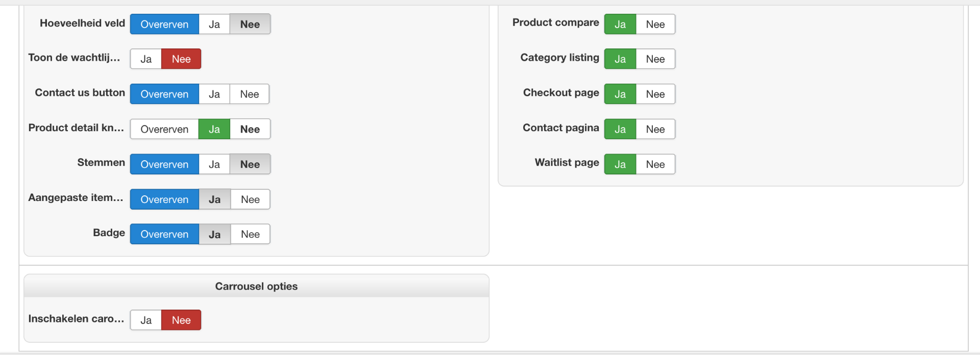The width and height of the screenshot is (980, 355).
Task: Pick Overerven for Aangepaste item option
Action: [164, 199]
